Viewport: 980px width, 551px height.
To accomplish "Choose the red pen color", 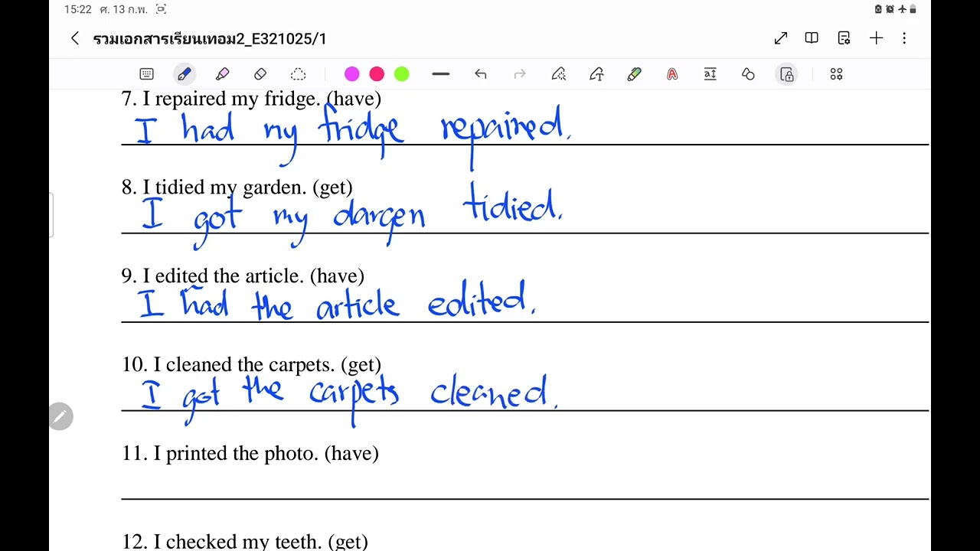I will (377, 74).
